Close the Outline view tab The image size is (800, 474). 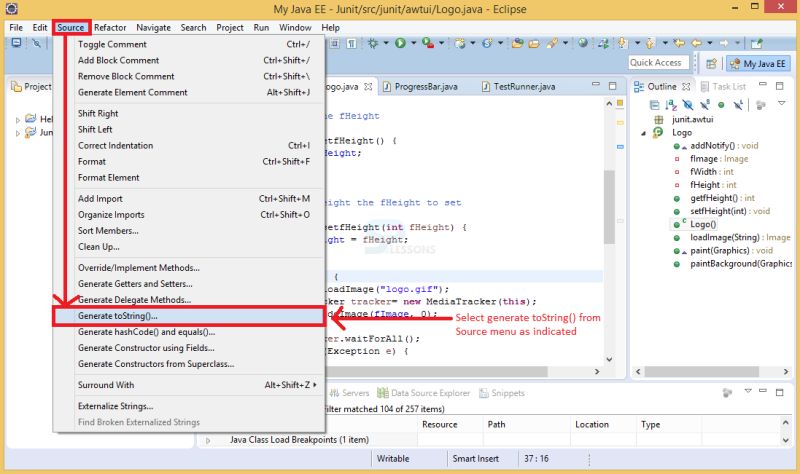pos(686,87)
